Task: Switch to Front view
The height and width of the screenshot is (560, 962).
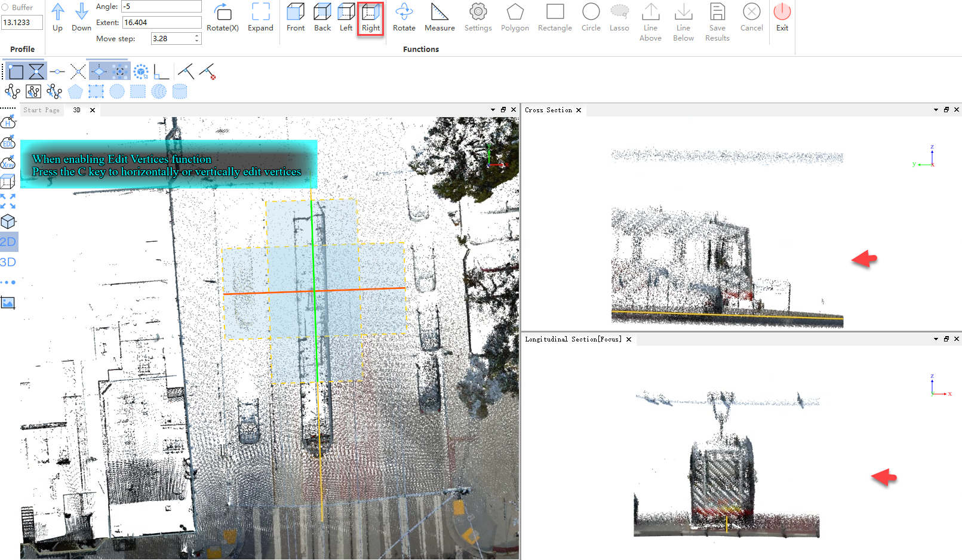Action: pyautogui.click(x=296, y=17)
